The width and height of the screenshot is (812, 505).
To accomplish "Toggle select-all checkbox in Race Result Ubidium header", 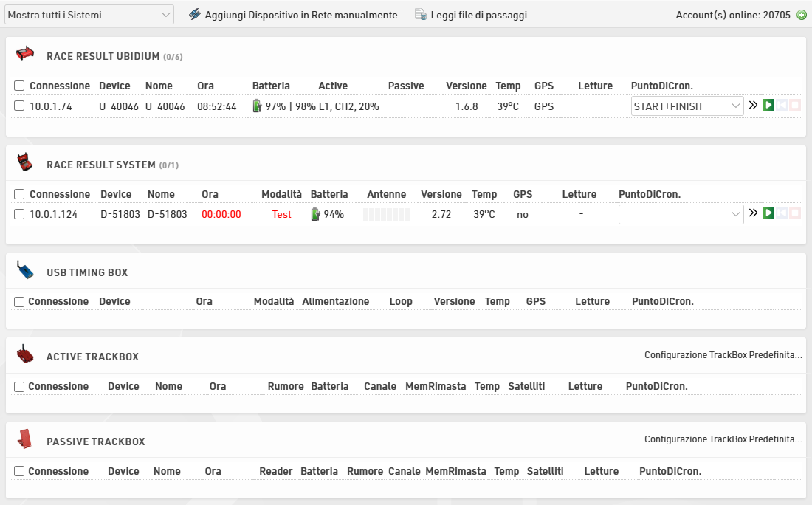I will pyautogui.click(x=19, y=86).
